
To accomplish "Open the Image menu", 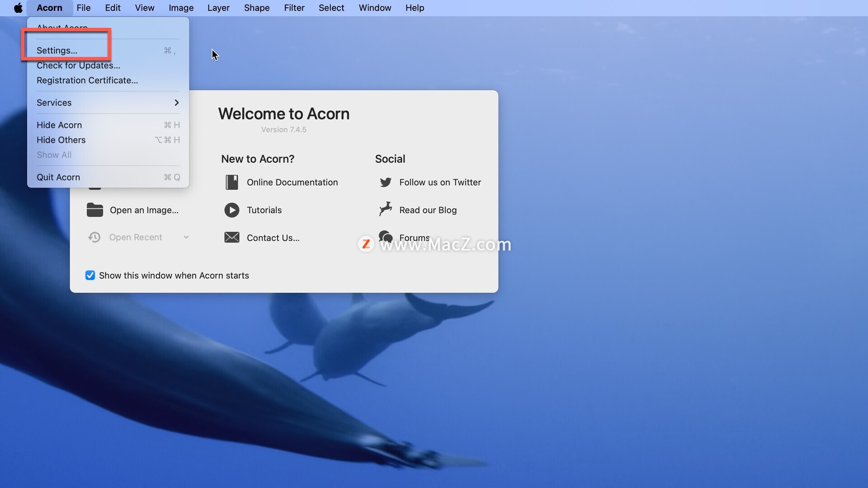I will coord(181,8).
